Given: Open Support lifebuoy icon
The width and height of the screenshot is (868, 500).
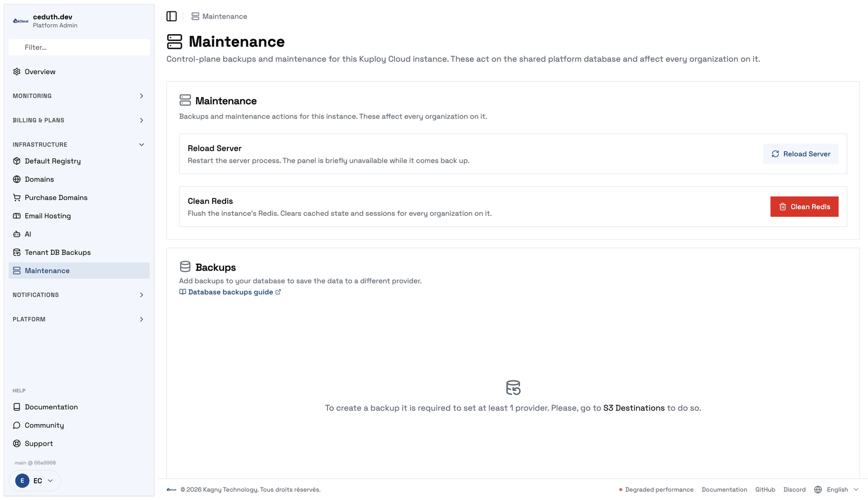Looking at the screenshot, I should point(17,444).
